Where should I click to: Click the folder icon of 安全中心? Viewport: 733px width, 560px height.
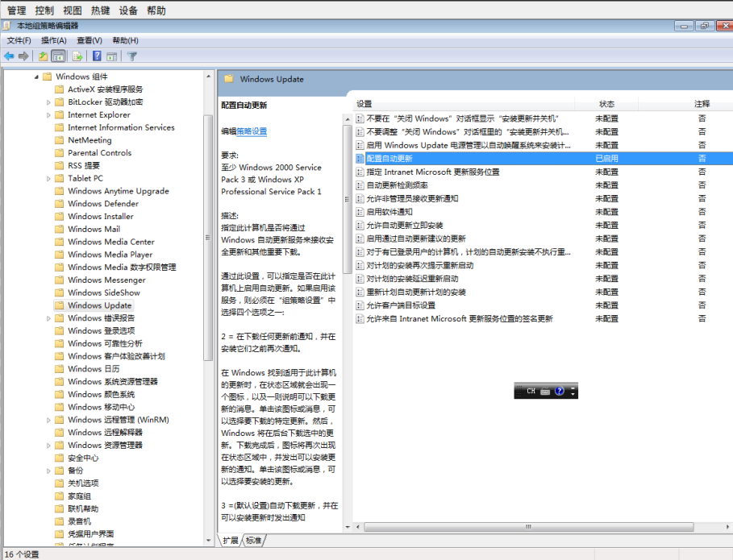tap(60, 458)
